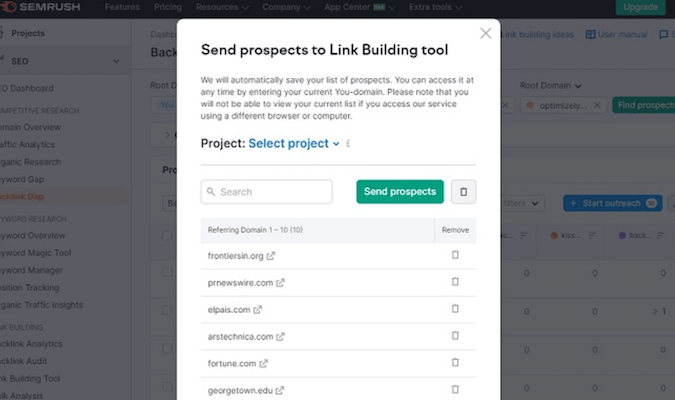Click the Send prospects button

tap(400, 191)
